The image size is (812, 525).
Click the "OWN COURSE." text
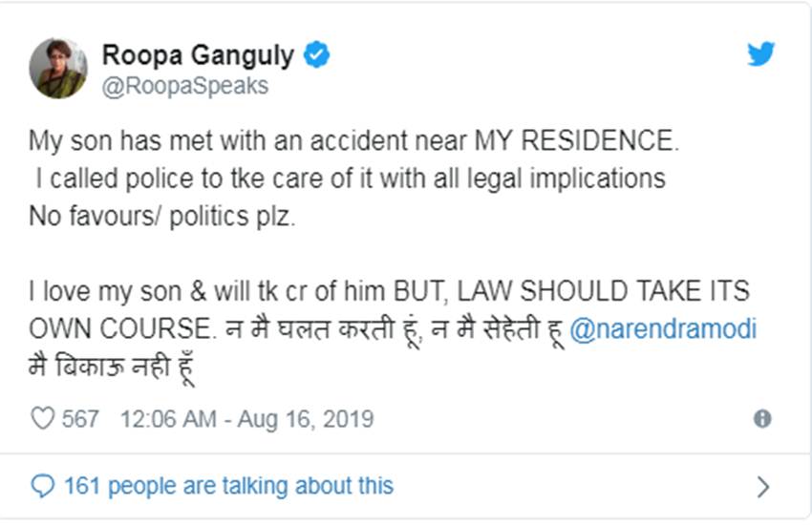pos(117,329)
